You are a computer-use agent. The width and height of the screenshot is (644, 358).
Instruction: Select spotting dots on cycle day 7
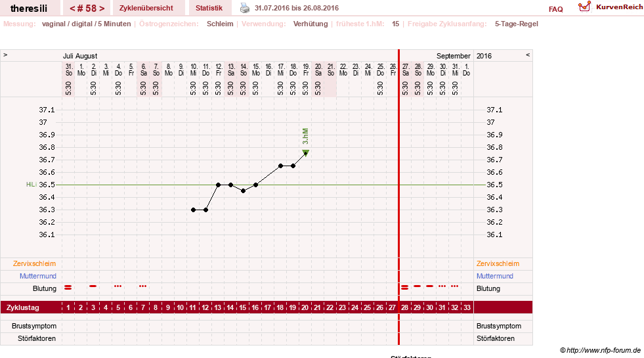[x=142, y=286]
